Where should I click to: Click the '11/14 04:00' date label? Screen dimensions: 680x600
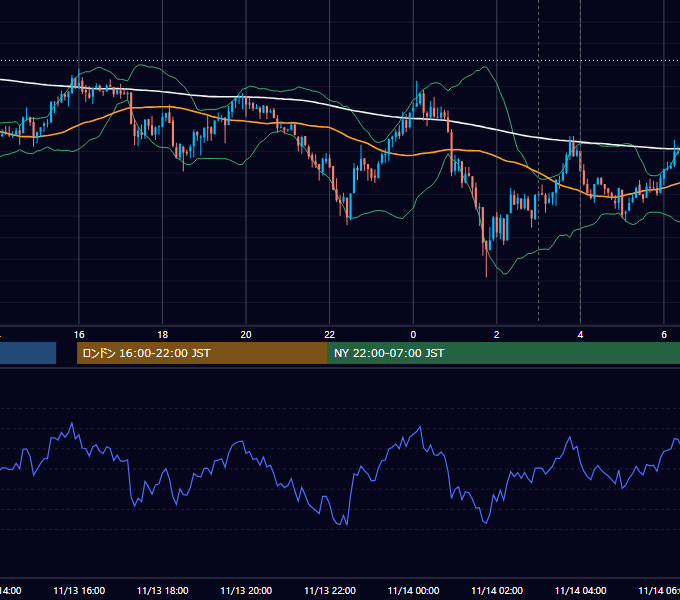pos(581,591)
